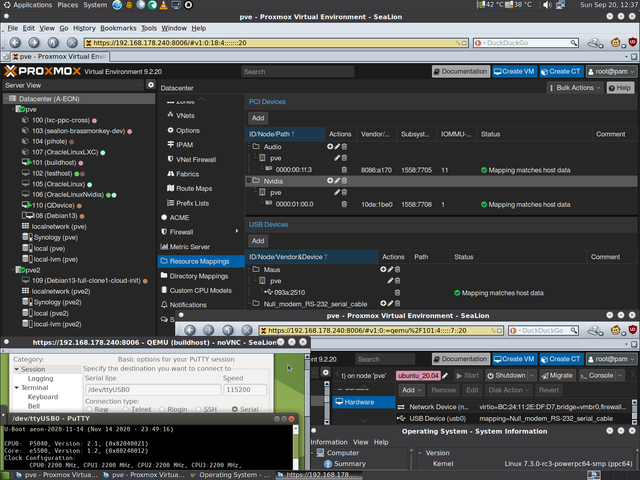Select the Raw connection type in PuTTY
640x480 pixels.
click(89, 409)
